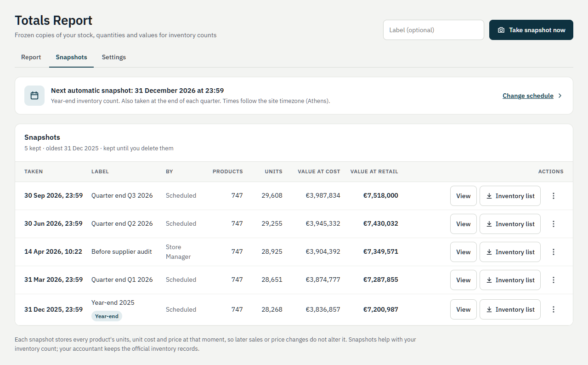Click the cost value €3,904,392
Viewport: 588px width, 365px height.
[x=323, y=251]
